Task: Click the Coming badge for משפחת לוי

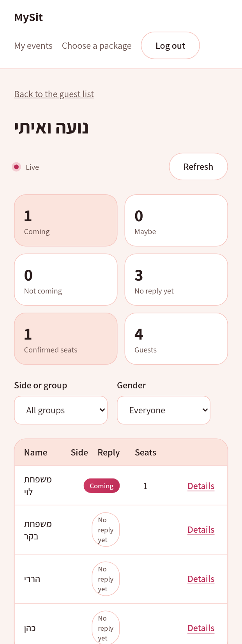Action: [102, 486]
